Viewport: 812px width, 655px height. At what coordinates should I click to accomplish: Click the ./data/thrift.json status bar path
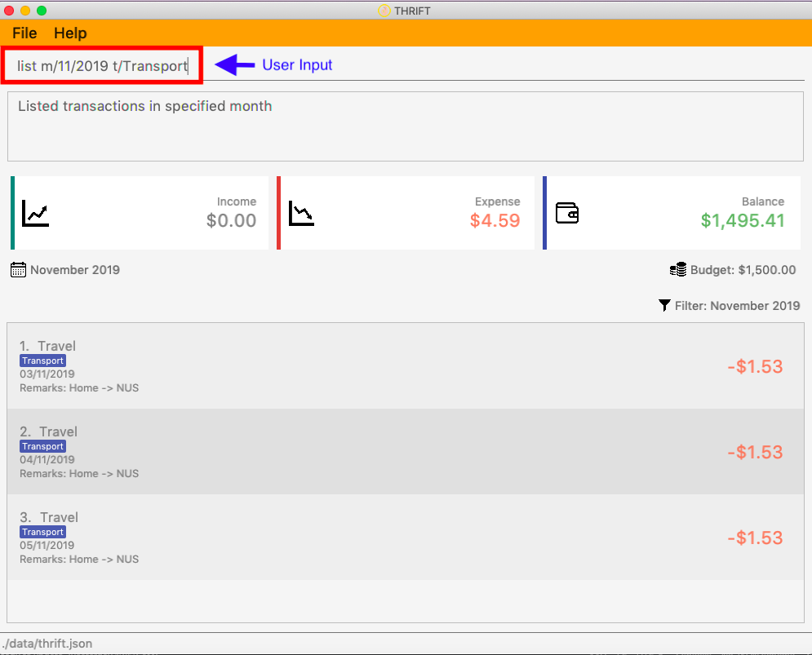(47, 644)
